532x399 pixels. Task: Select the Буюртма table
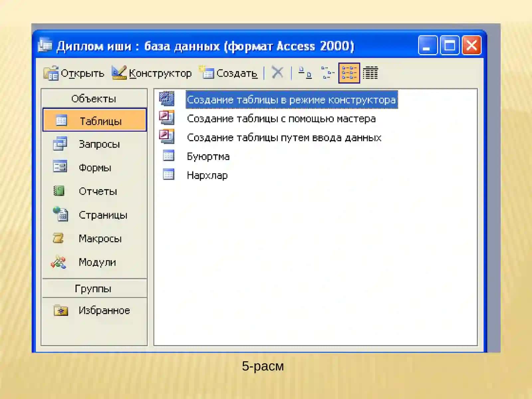coord(208,156)
